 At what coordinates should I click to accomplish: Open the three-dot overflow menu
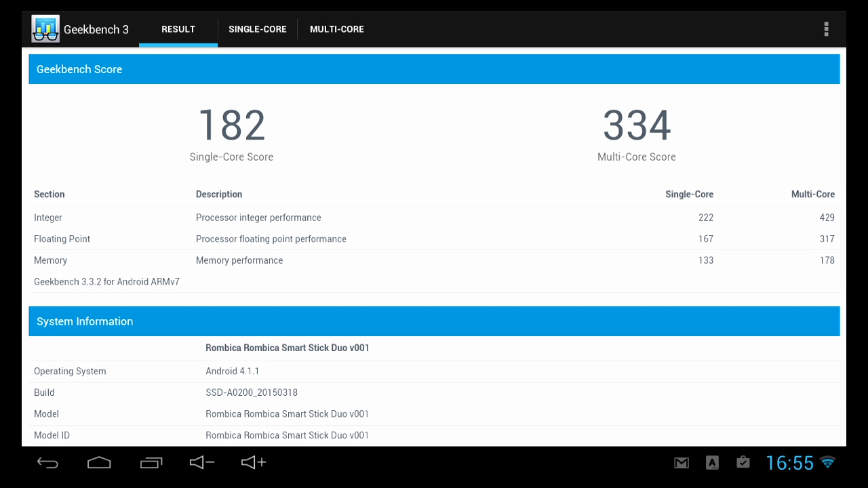pos(826,29)
